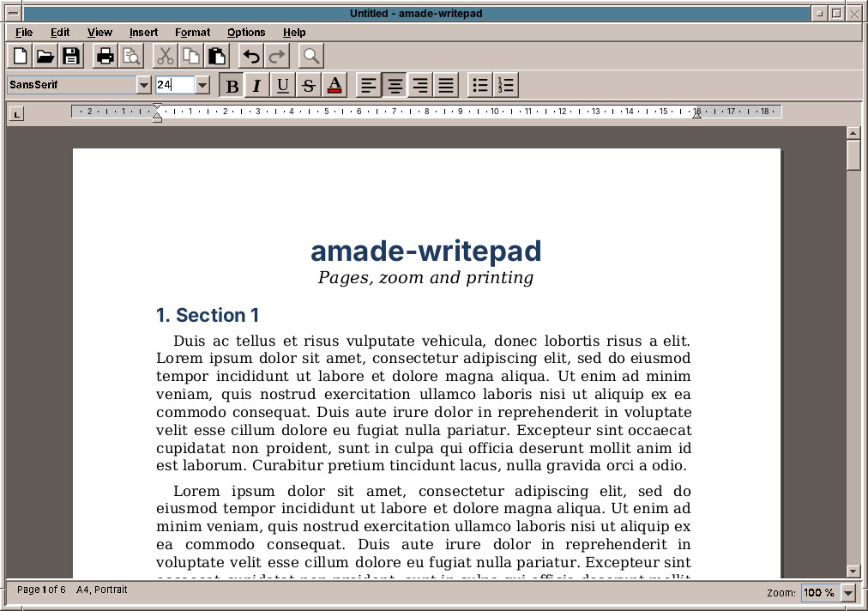
Task: Click the heading 1. Section 1
Action: (208, 315)
